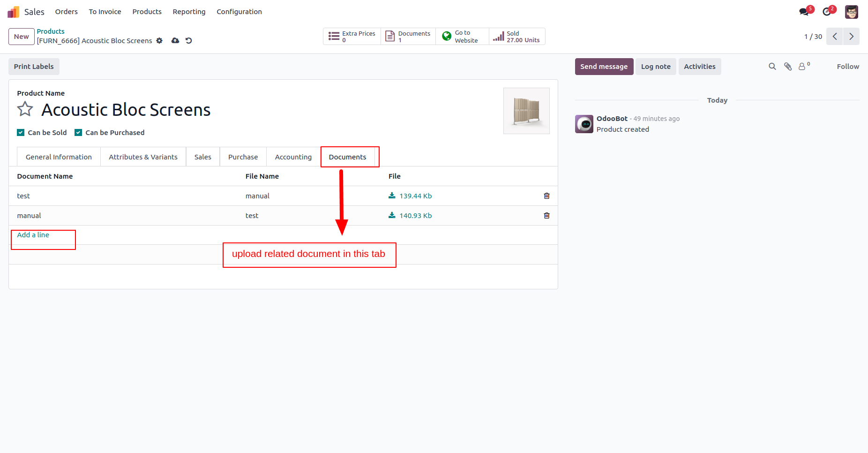Open Extra Prices smart button

click(x=352, y=37)
